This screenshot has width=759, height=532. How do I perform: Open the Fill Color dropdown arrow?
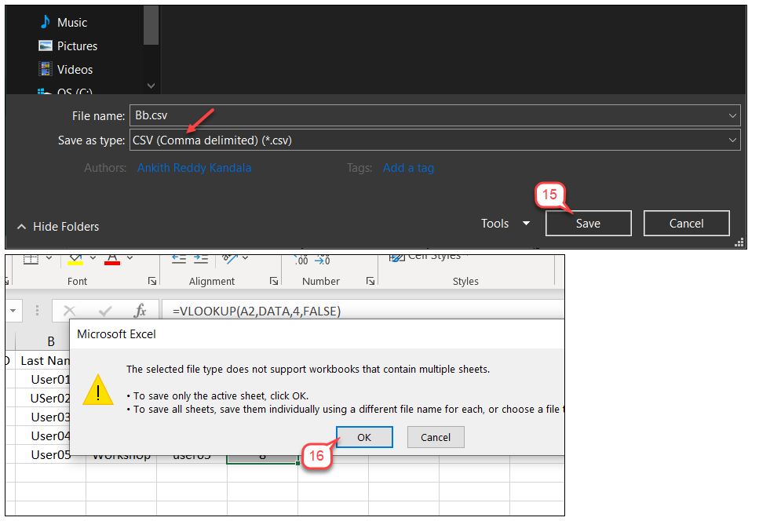(x=93, y=258)
